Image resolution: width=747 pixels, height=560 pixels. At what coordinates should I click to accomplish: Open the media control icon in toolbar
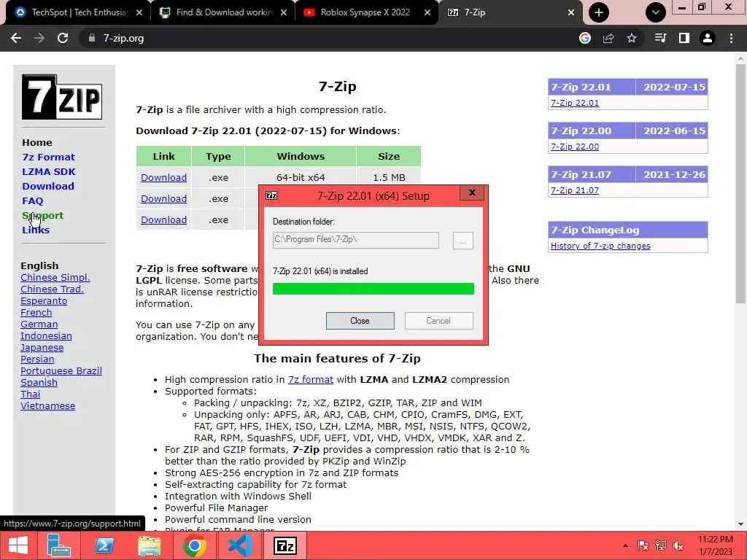pos(660,38)
